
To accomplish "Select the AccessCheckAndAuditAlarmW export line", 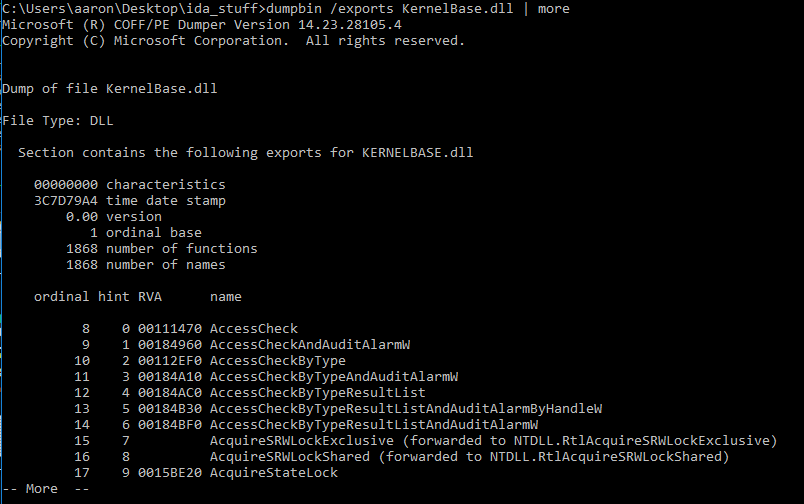I will [x=310, y=345].
